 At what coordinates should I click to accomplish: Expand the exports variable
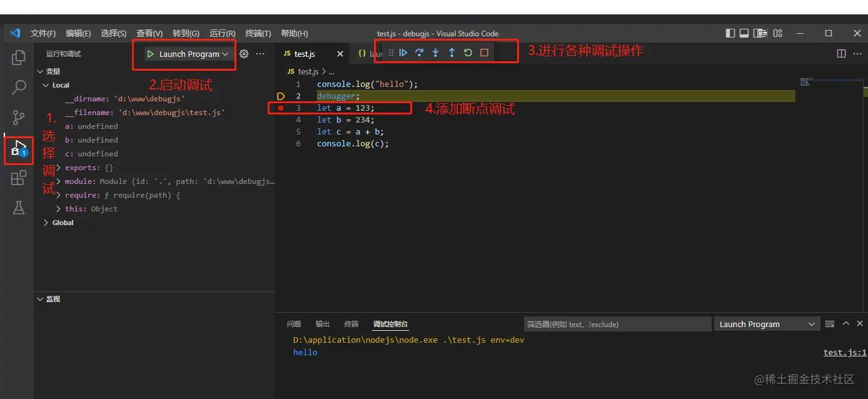click(58, 168)
